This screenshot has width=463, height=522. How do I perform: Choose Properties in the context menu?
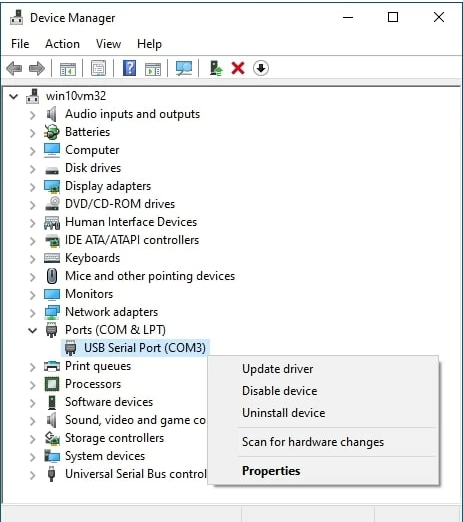(271, 471)
